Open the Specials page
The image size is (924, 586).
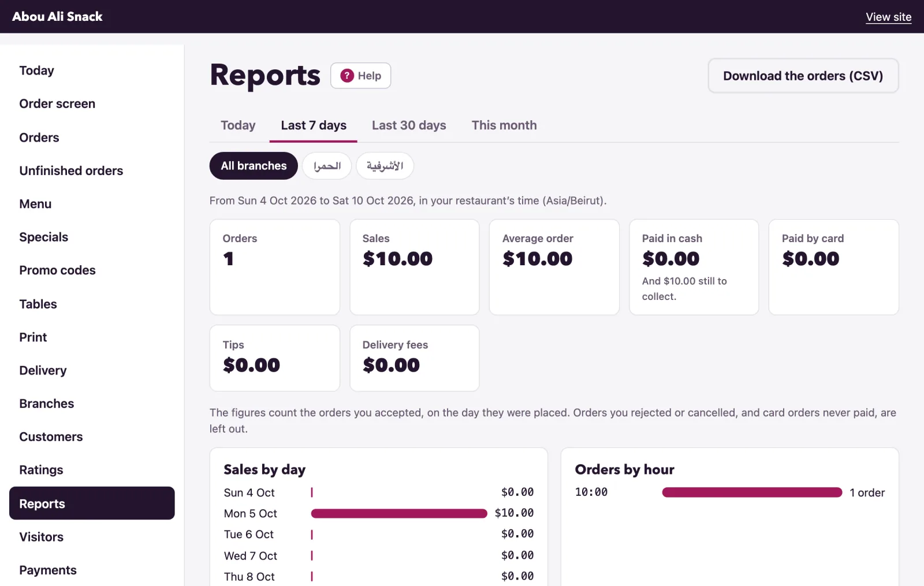point(92,237)
